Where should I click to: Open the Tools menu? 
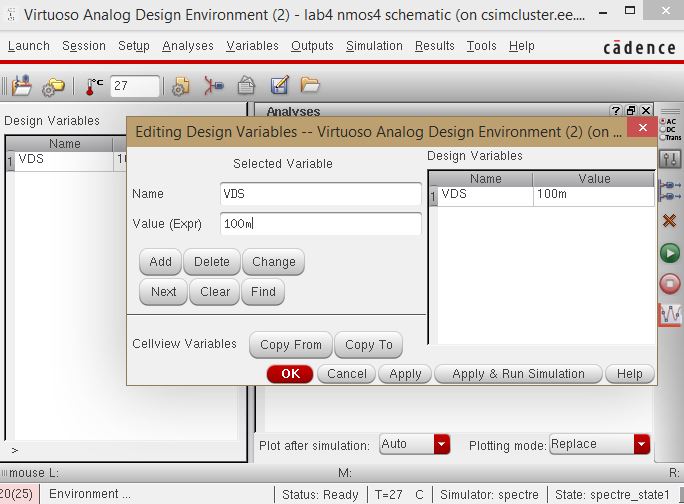click(x=481, y=46)
